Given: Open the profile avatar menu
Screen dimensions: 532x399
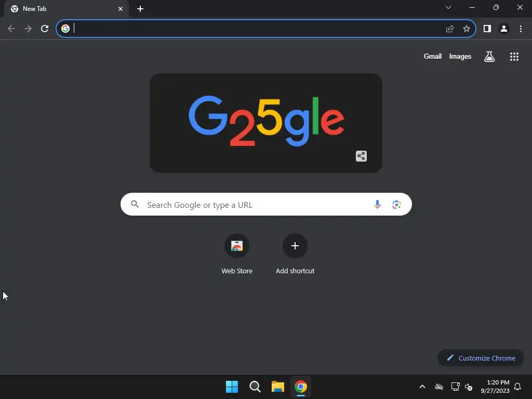Looking at the screenshot, I should click(504, 29).
